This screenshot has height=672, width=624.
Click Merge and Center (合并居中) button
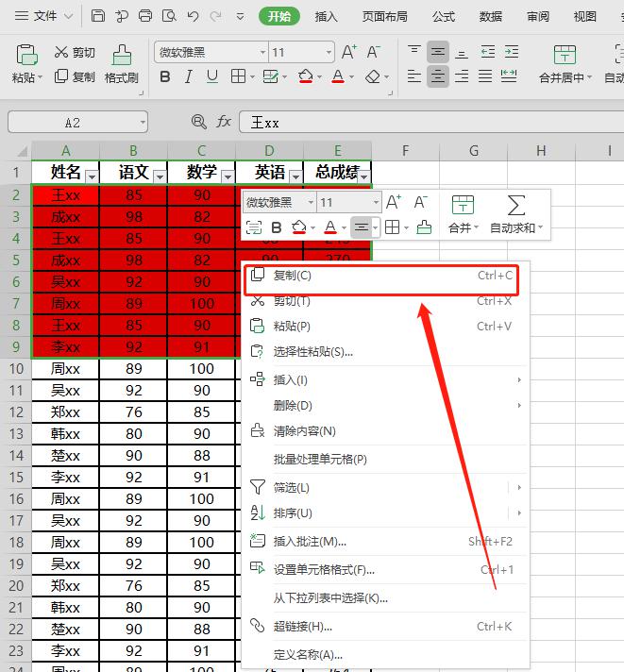point(565,64)
